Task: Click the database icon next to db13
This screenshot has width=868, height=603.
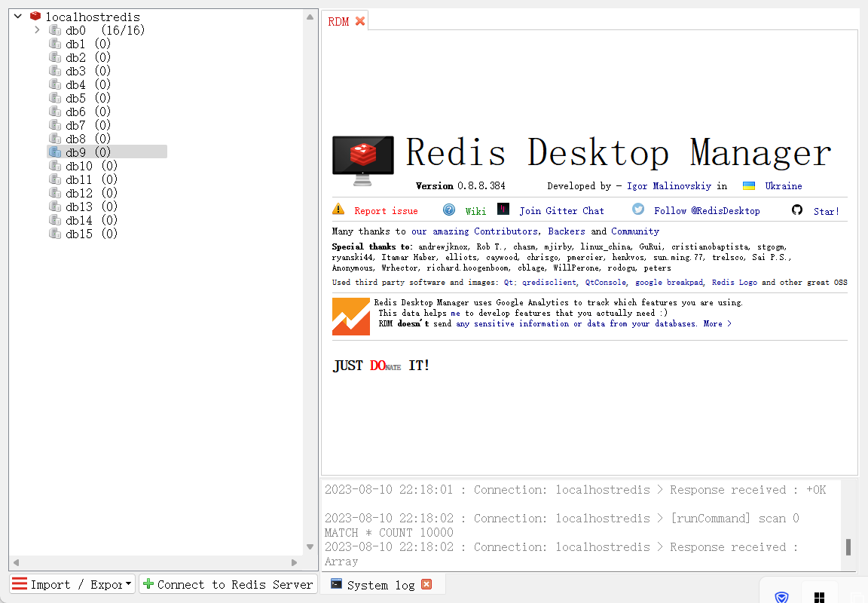Action: point(55,206)
